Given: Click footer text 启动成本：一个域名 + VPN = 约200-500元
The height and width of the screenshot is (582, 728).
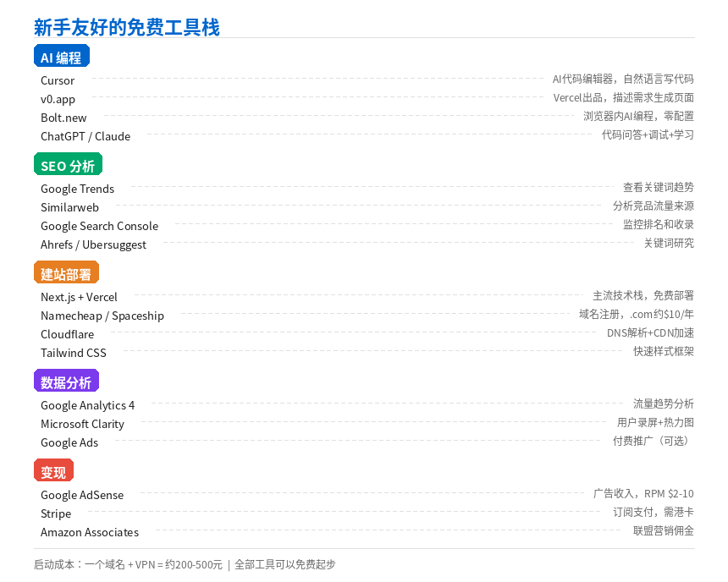Looking at the screenshot, I should tap(128, 564).
